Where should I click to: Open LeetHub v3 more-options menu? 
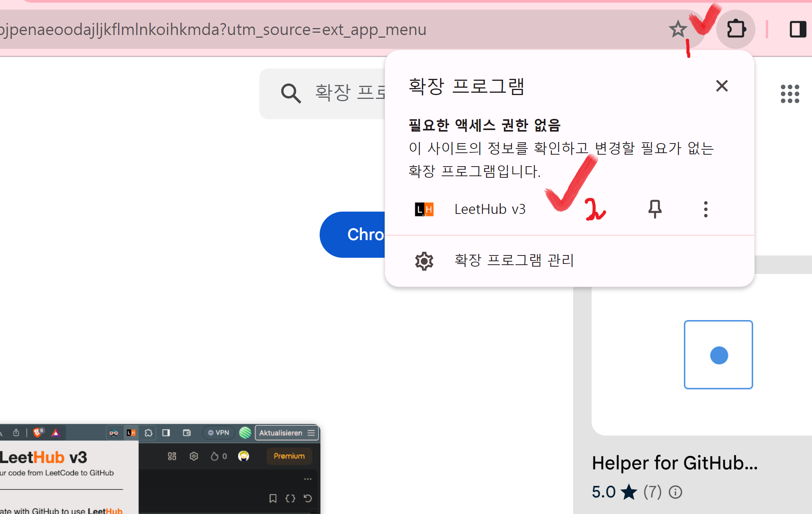coord(705,209)
